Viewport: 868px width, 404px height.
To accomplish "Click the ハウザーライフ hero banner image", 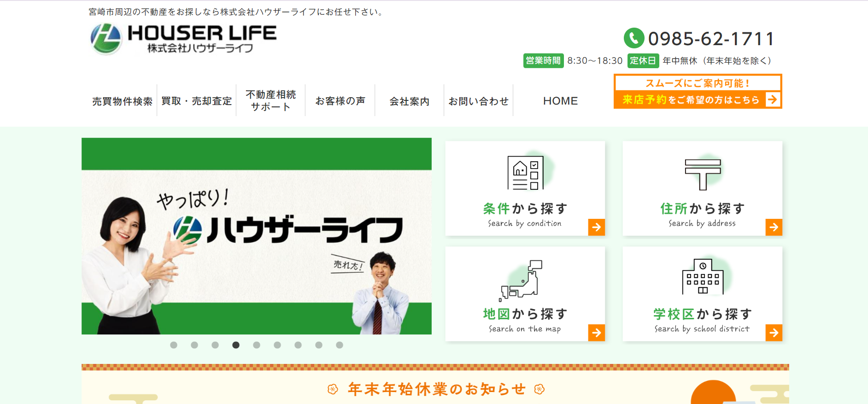I will point(257,236).
